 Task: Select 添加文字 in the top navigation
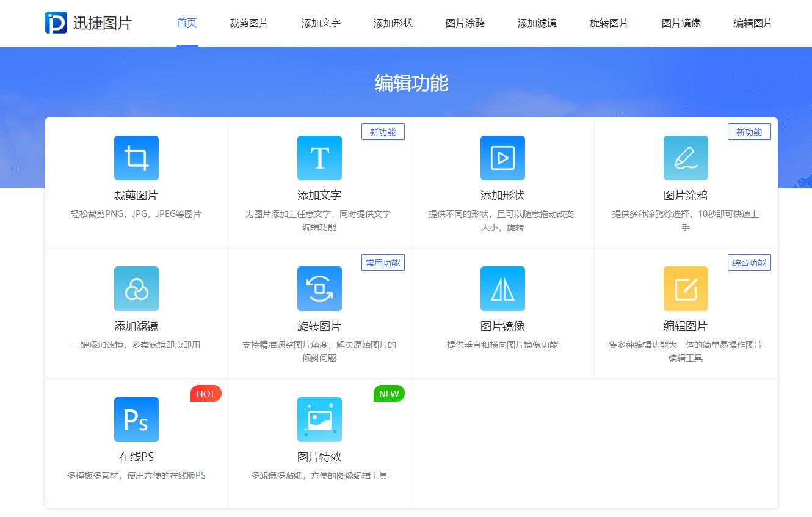tap(321, 23)
